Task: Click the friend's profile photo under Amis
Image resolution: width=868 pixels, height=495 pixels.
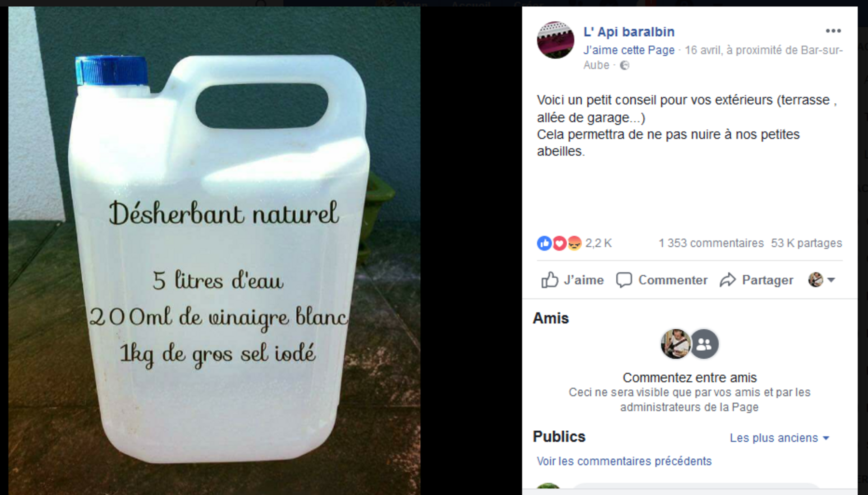Action: 675,344
